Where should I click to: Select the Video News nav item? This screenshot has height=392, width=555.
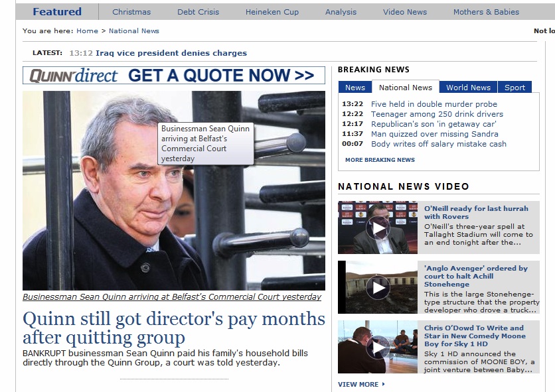pos(405,12)
